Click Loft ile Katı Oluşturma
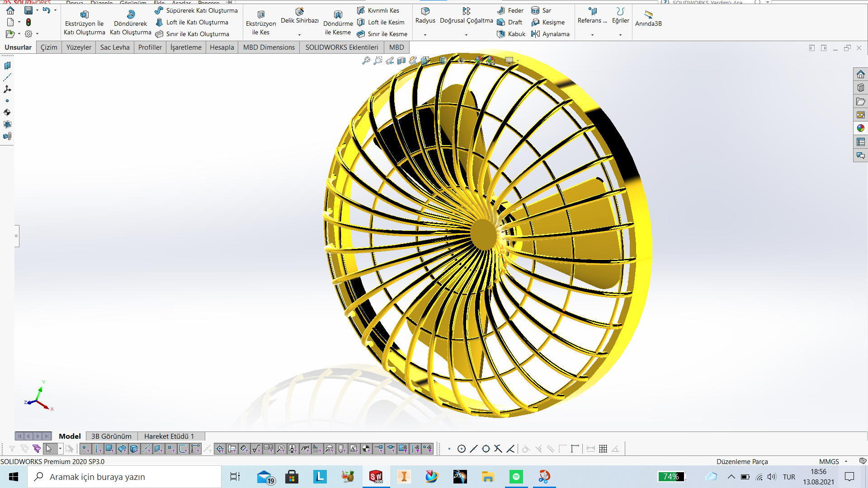The width and height of the screenshot is (868, 488). 192,22
